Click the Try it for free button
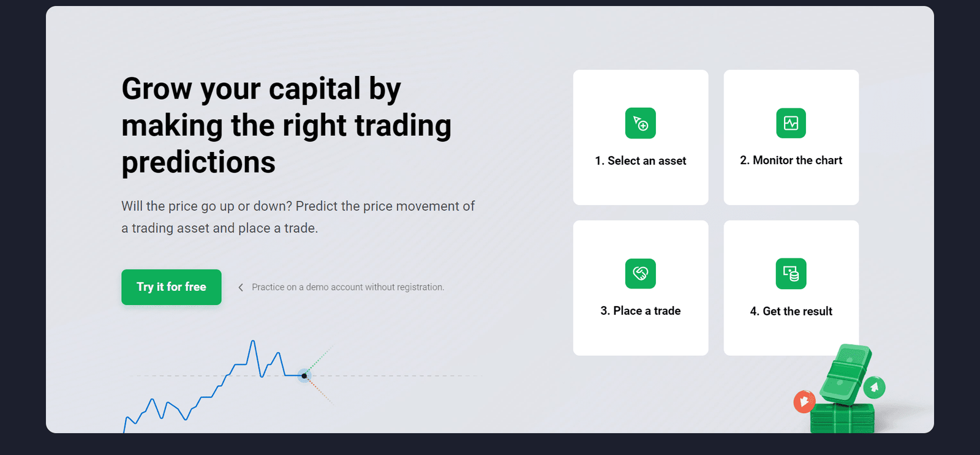This screenshot has width=980, height=455. pos(171,287)
